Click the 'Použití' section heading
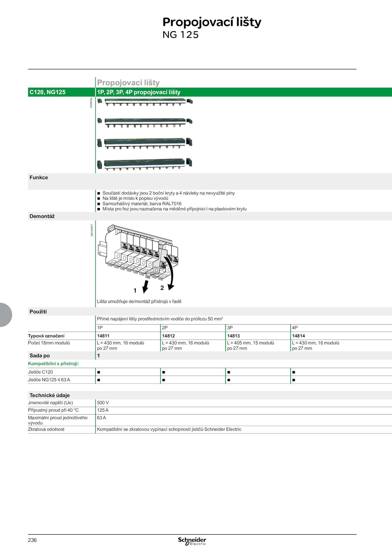The image size is (392, 555). coord(38,311)
